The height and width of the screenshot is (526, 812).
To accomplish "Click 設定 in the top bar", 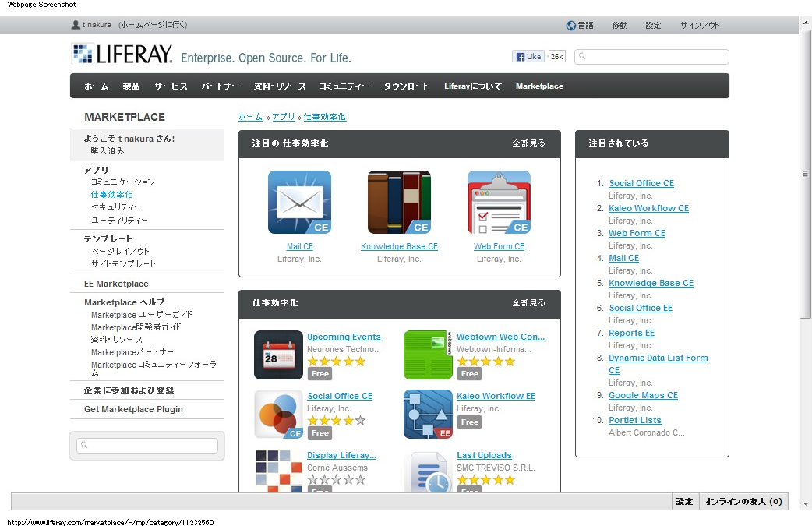I will [x=653, y=26].
